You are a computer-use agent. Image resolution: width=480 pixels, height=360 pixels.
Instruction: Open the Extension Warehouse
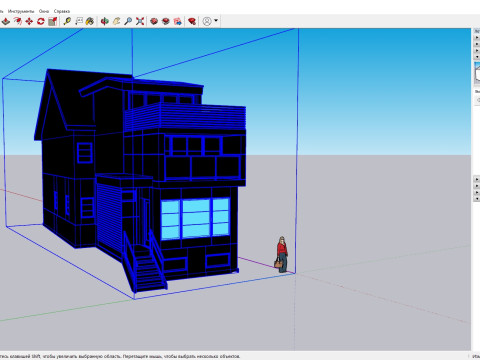[166, 22]
